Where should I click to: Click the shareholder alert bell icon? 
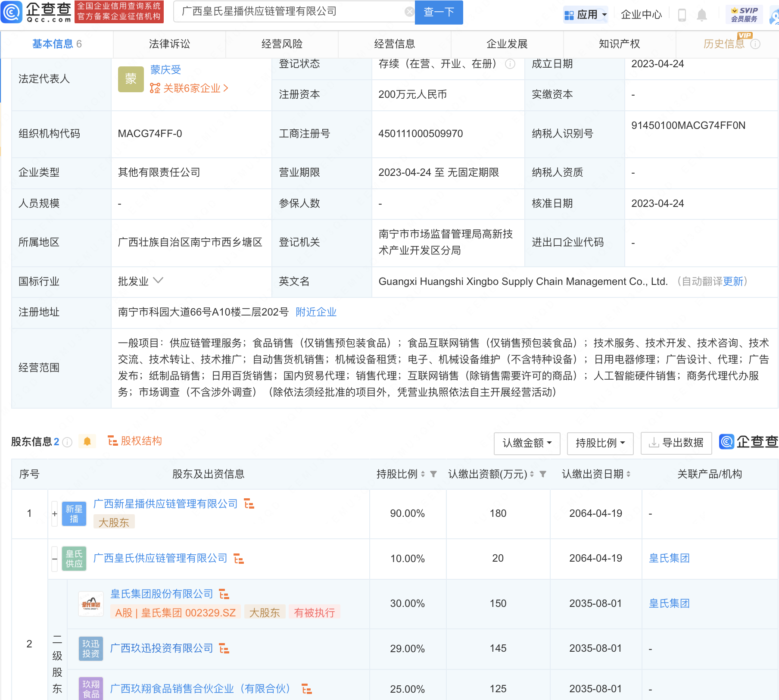coord(87,441)
